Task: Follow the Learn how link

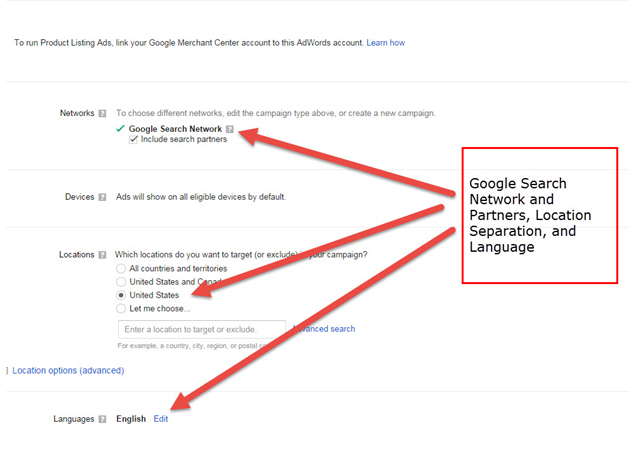Action: [385, 43]
